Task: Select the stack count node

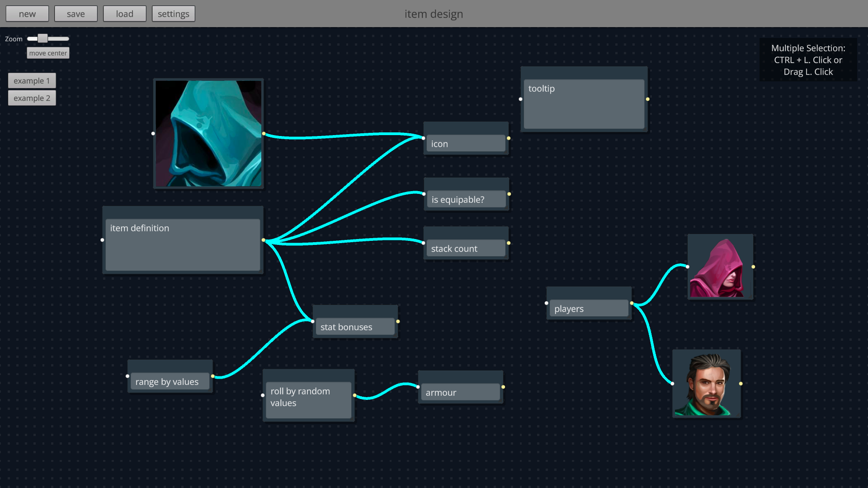Action: (x=466, y=248)
